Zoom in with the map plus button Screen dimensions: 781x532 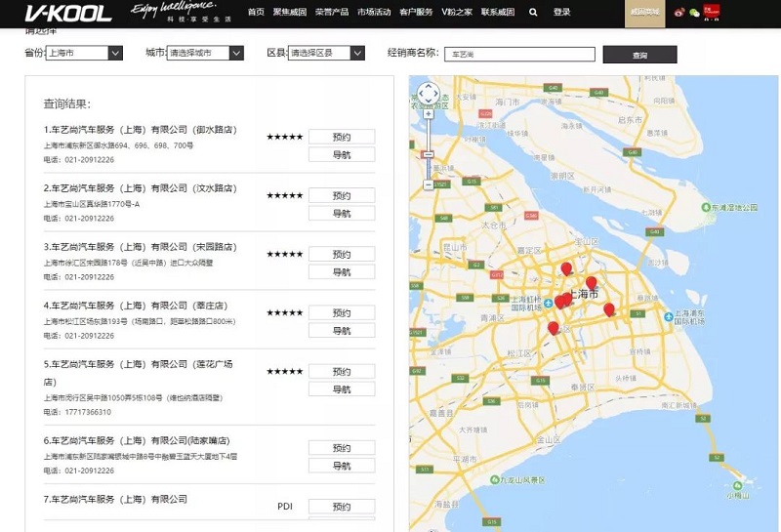coord(429,113)
